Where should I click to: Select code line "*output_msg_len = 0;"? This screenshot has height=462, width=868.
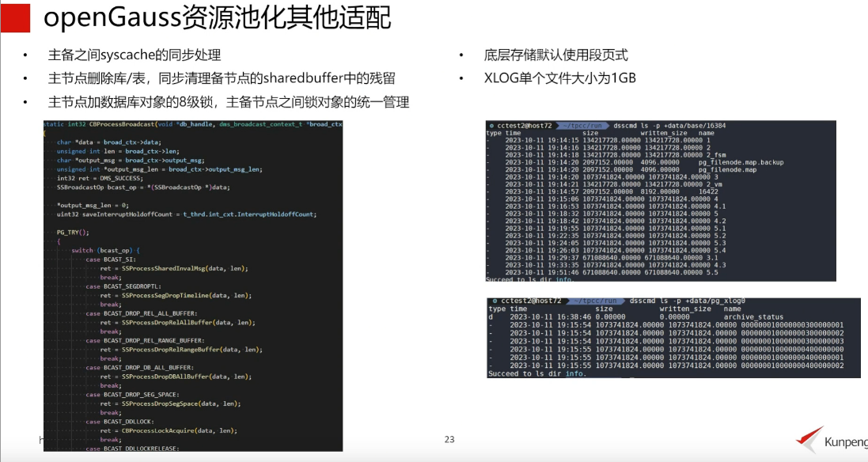(x=93, y=205)
